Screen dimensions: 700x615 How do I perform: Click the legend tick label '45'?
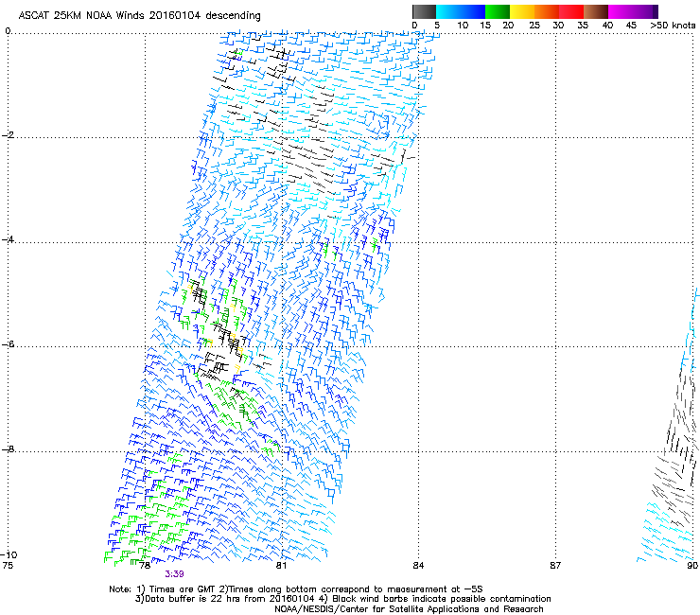(x=631, y=25)
